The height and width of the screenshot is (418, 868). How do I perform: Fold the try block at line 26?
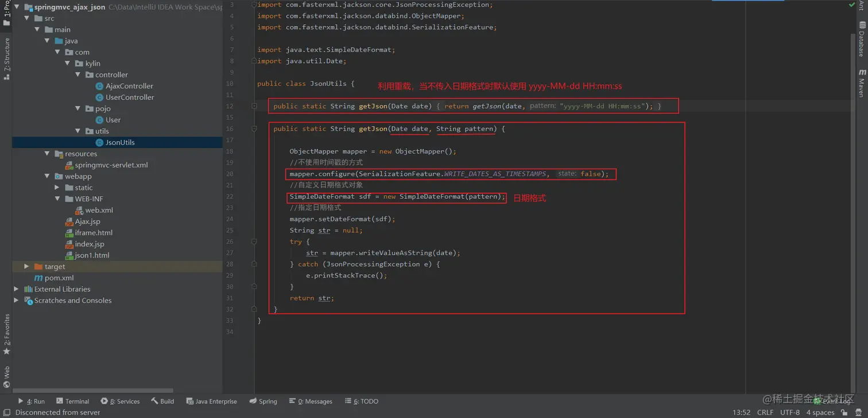point(254,241)
